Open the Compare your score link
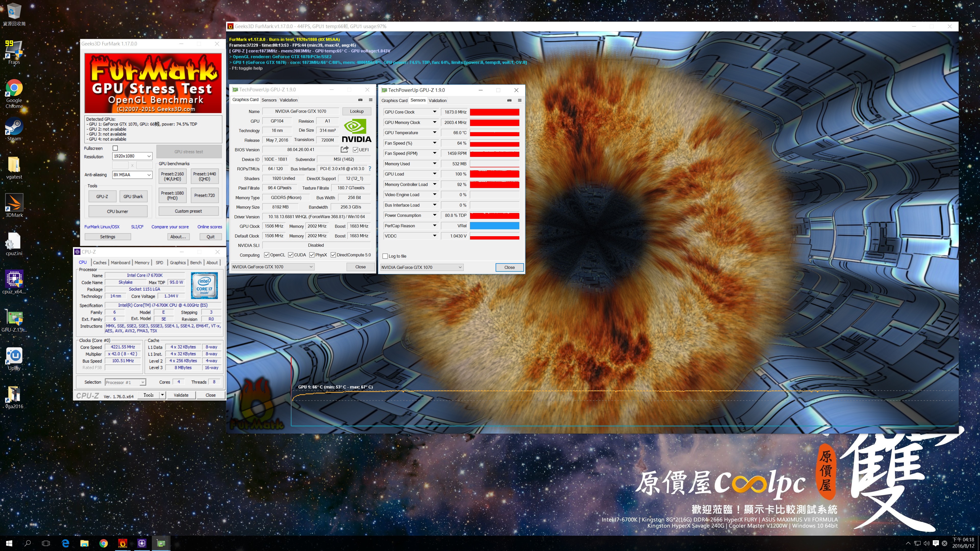 click(x=170, y=227)
